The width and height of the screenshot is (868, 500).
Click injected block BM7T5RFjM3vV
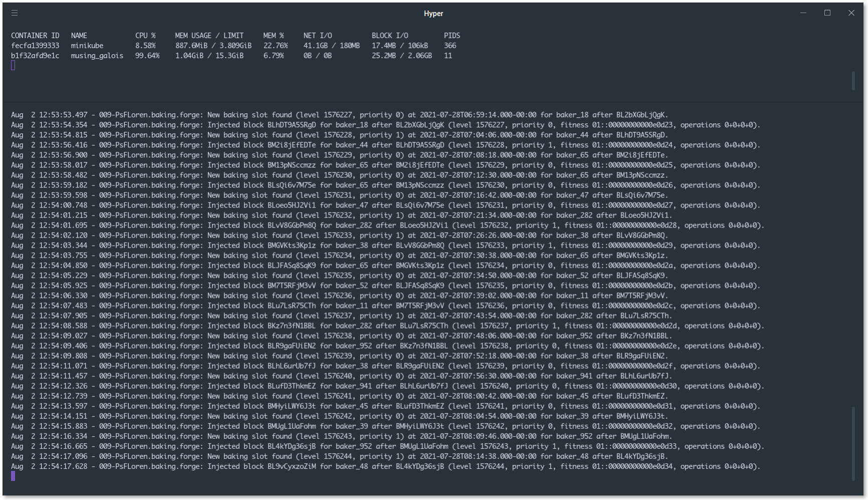pyautogui.click(x=292, y=285)
